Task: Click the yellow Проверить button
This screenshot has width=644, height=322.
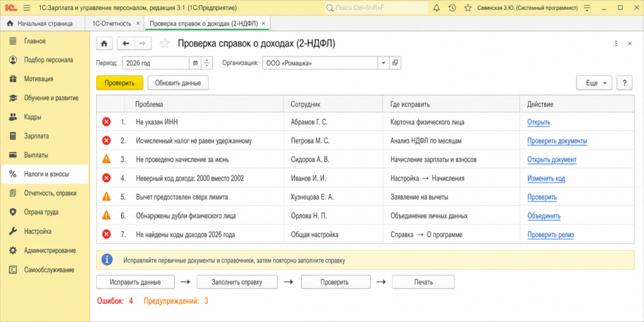Action: click(x=119, y=82)
